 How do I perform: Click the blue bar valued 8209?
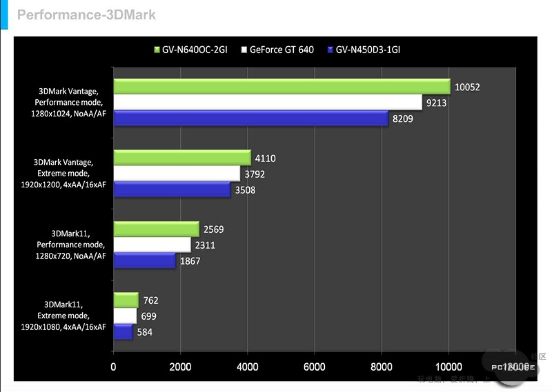coord(251,118)
